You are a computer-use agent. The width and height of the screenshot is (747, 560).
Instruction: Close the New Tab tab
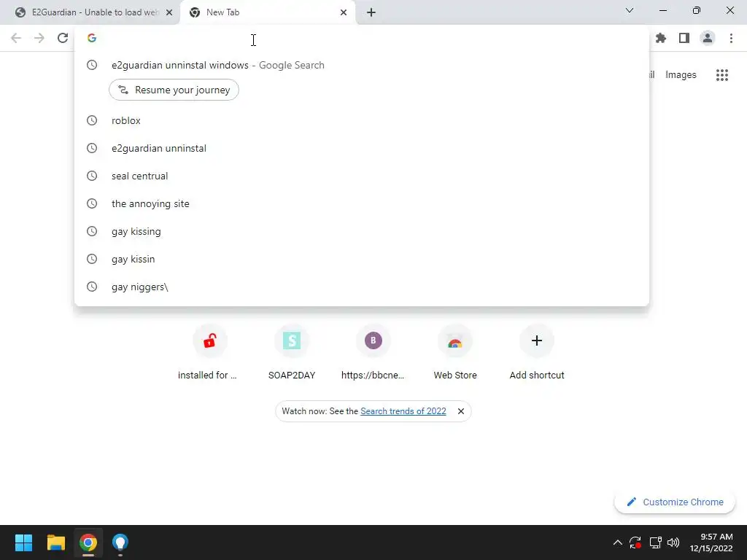(x=344, y=12)
